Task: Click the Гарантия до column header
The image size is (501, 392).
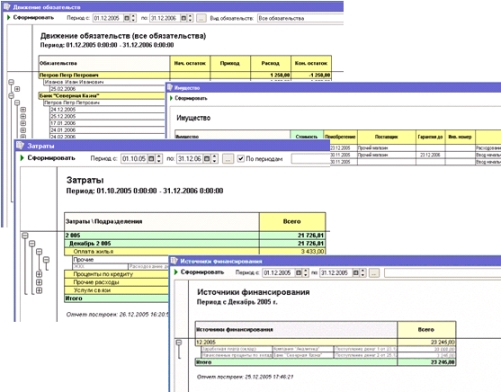Action: (430, 137)
